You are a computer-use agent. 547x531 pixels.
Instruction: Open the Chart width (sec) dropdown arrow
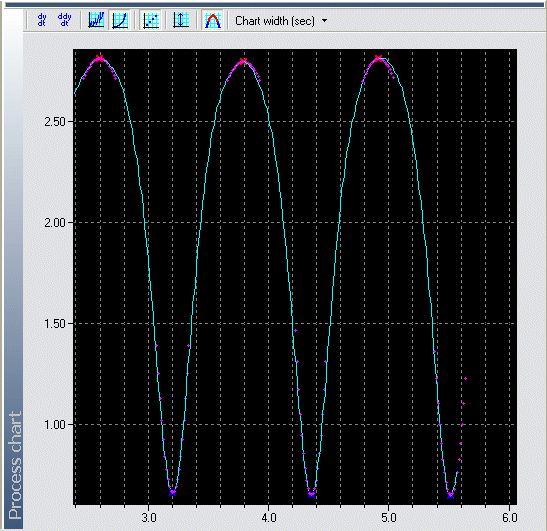tap(324, 21)
